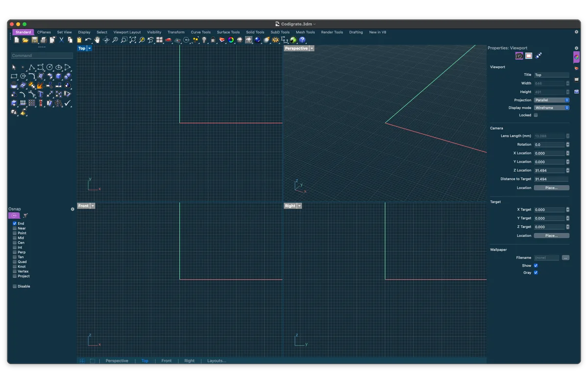Click the Help question mark icon

(x=302, y=40)
